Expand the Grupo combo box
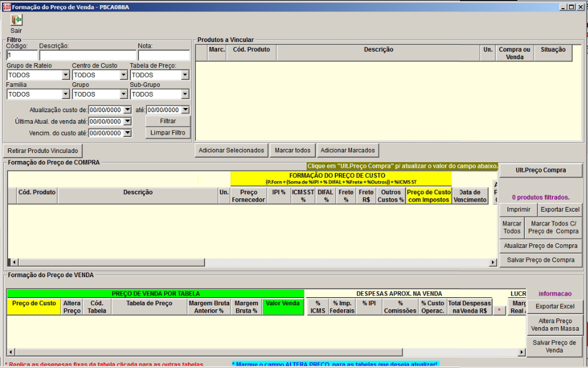Screen dimensions: 588x368 124,94
